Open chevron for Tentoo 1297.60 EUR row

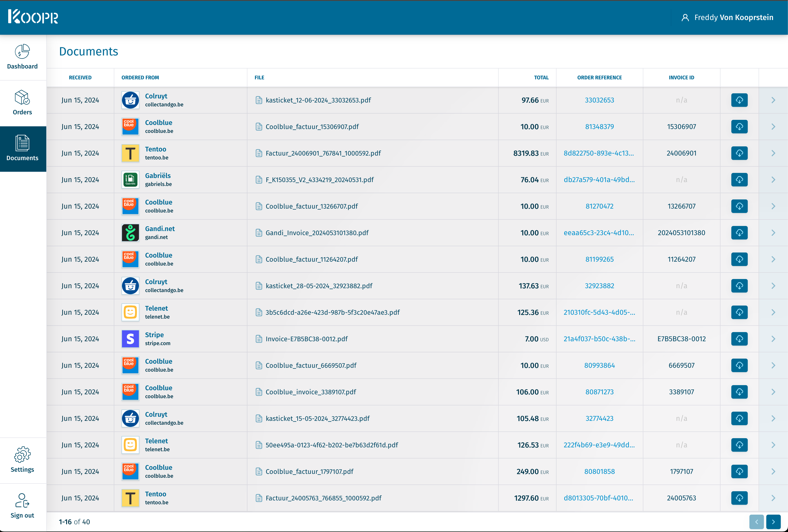[x=773, y=498]
